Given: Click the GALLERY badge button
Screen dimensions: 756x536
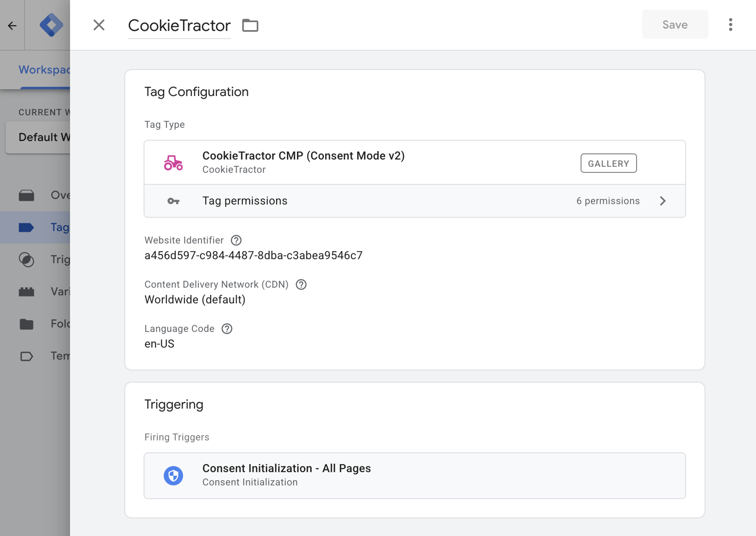Looking at the screenshot, I should pos(608,163).
